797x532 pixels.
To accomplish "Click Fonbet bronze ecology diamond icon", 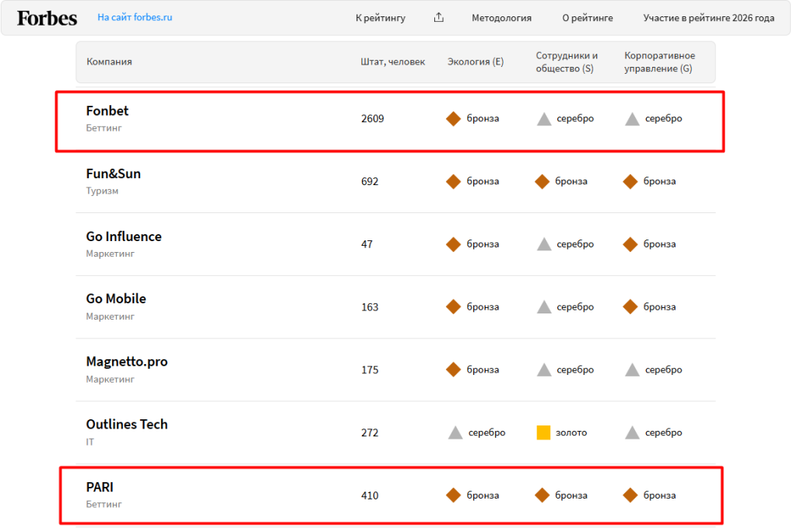I will tap(453, 119).
